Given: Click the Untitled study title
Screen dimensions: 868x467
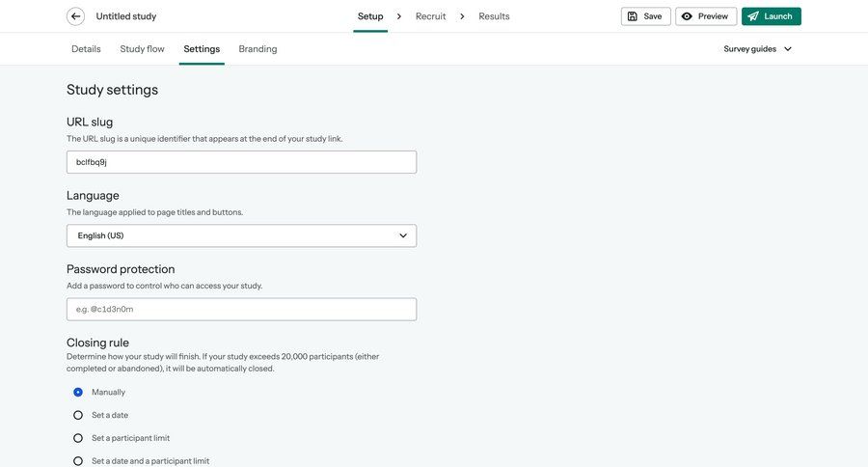Looking at the screenshot, I should (126, 16).
